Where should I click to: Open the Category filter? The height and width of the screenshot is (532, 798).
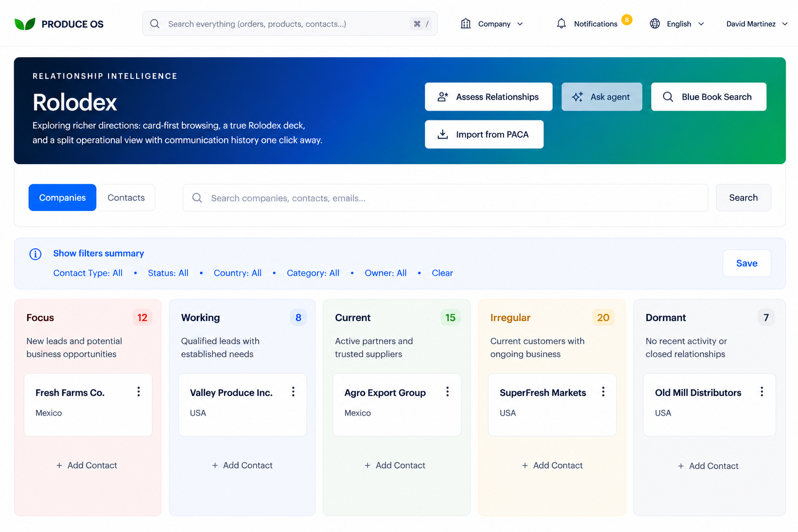click(313, 273)
